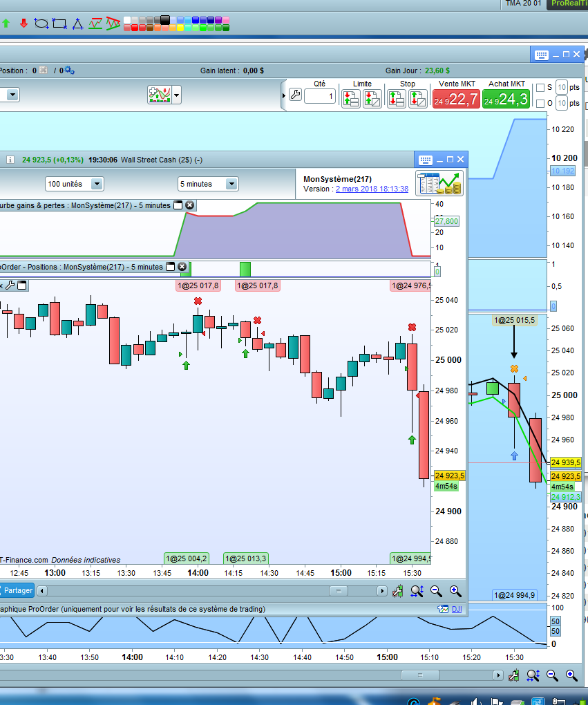Click the add indicator chart icon
Screen dimensions: 588x705
click(x=160, y=95)
